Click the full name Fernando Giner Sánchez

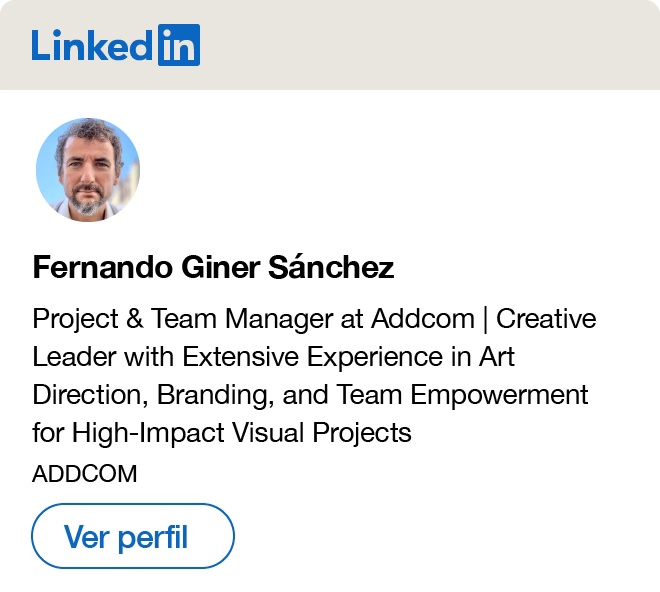click(x=213, y=268)
